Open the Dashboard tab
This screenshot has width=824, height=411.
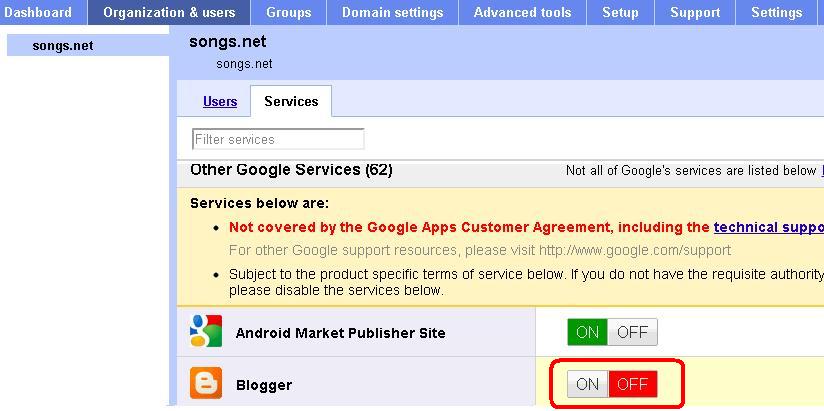[43, 13]
